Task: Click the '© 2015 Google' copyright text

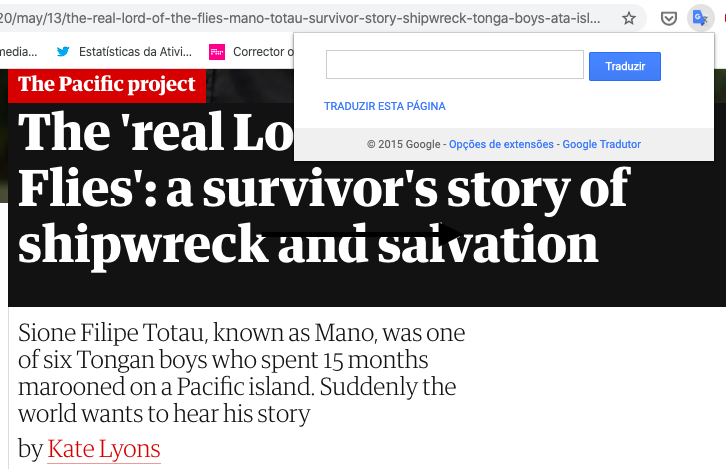Action: coord(405,145)
